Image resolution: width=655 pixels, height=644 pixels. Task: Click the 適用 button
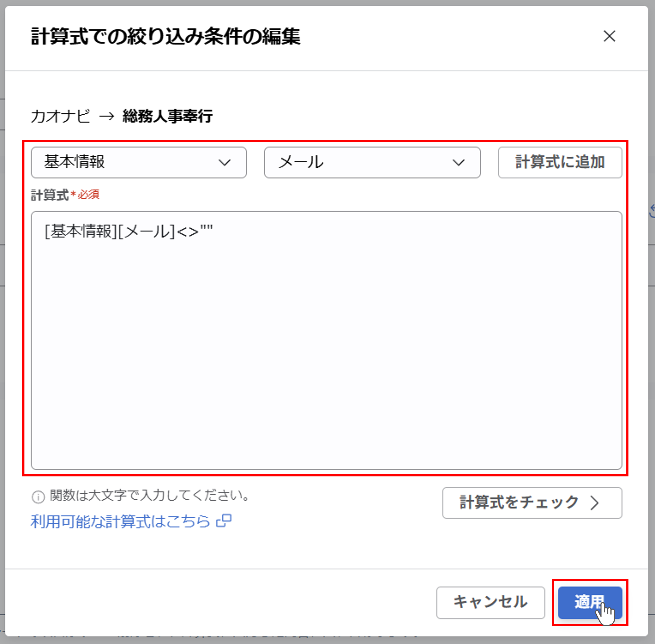tap(590, 603)
